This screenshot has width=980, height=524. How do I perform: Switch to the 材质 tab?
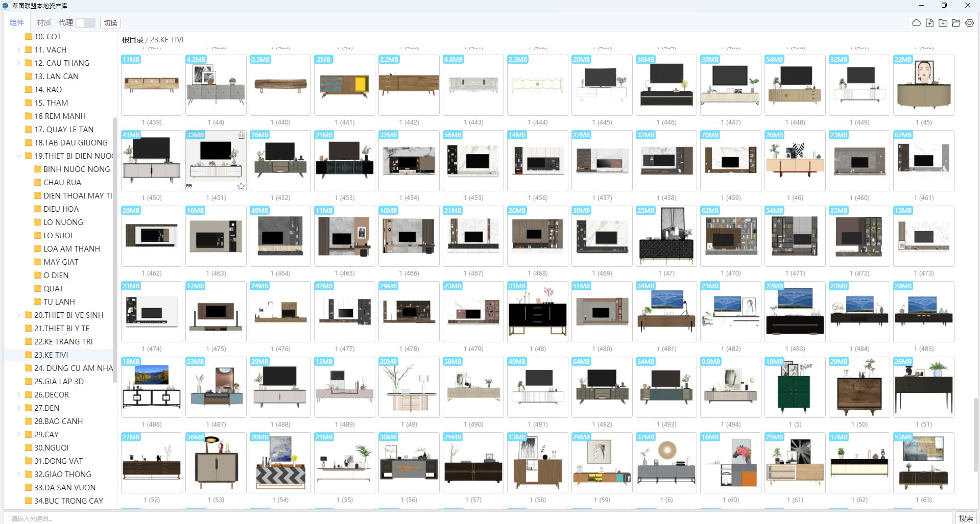click(x=44, y=23)
